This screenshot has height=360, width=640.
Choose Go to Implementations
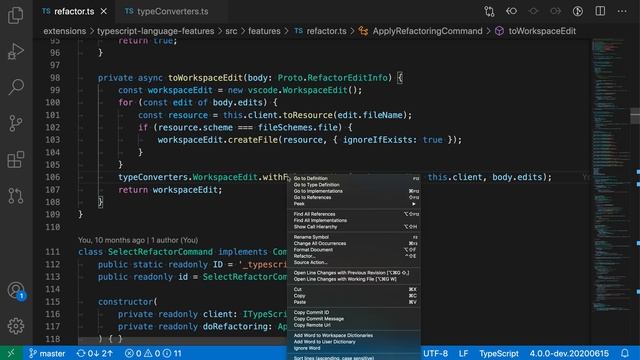click(354, 191)
